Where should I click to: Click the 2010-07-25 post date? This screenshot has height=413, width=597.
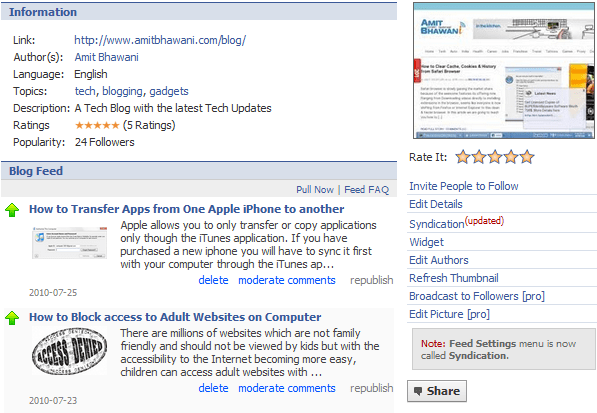[53, 293]
